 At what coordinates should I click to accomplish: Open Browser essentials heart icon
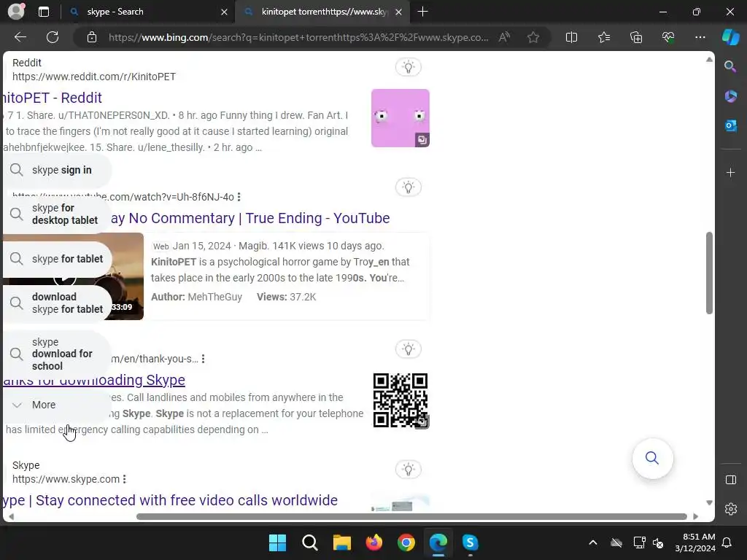(x=668, y=37)
